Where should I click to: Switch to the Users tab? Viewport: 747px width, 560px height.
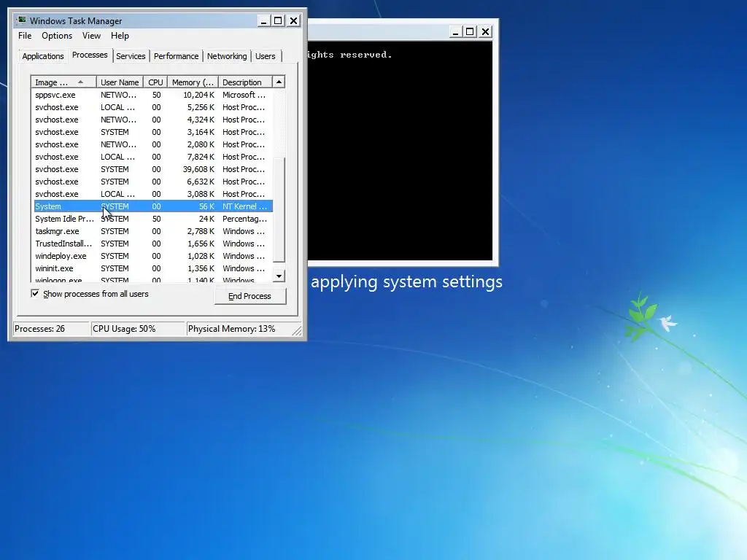[x=265, y=56]
